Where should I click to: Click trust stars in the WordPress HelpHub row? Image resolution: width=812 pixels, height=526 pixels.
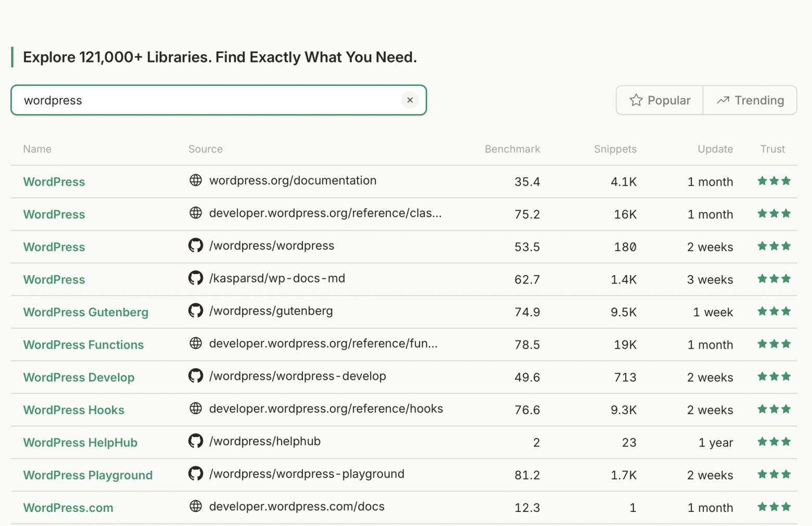pos(774,442)
